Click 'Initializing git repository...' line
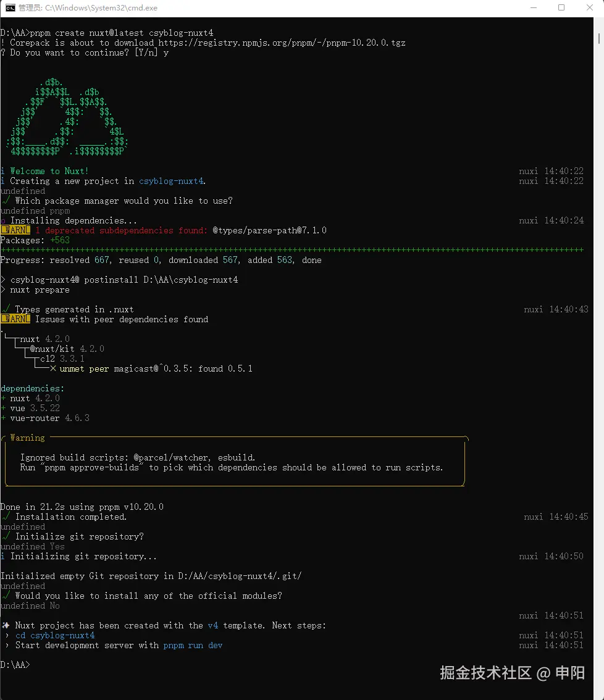The width and height of the screenshot is (604, 700). (x=78, y=556)
